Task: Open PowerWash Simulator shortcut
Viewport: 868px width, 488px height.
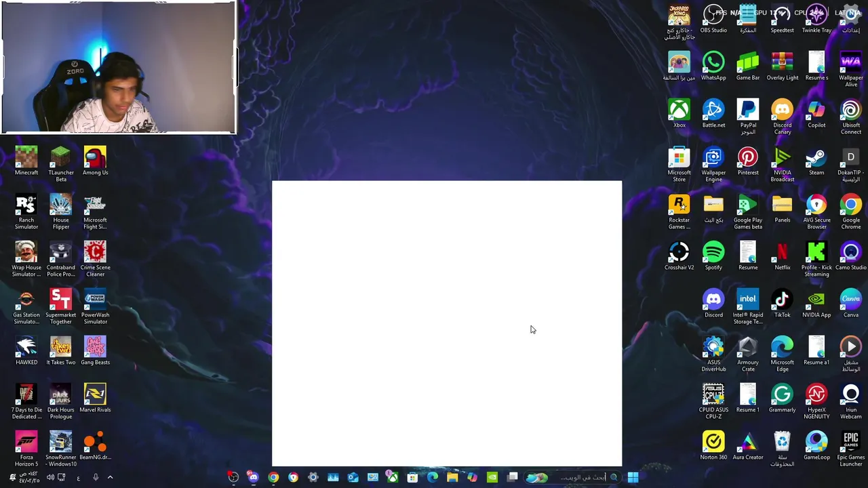Action: (95, 306)
